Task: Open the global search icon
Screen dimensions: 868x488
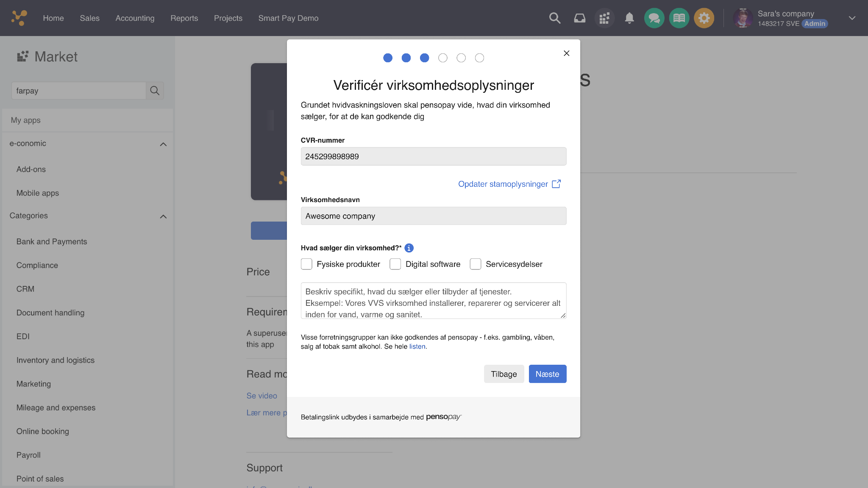Action: 554,18
